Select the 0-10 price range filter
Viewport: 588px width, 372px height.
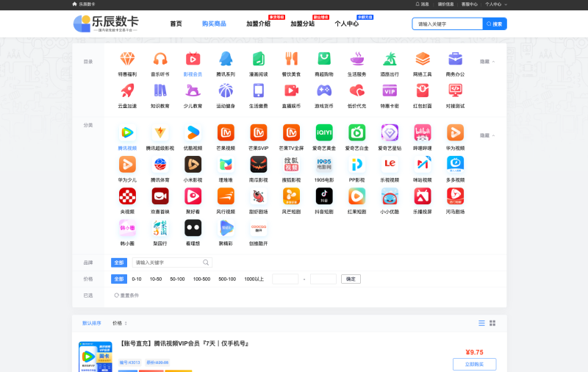(x=137, y=279)
